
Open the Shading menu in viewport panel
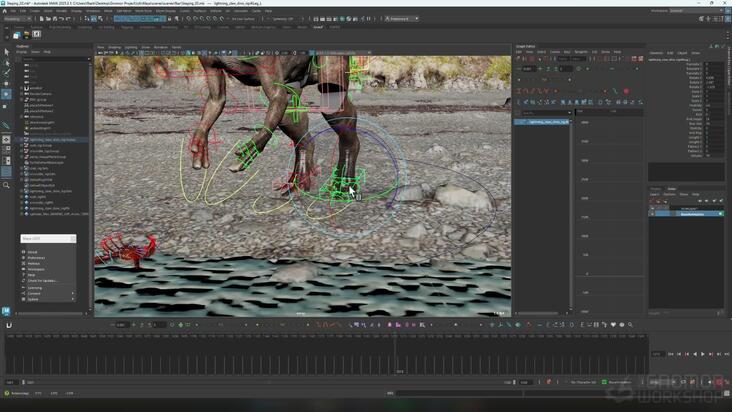[115, 47]
